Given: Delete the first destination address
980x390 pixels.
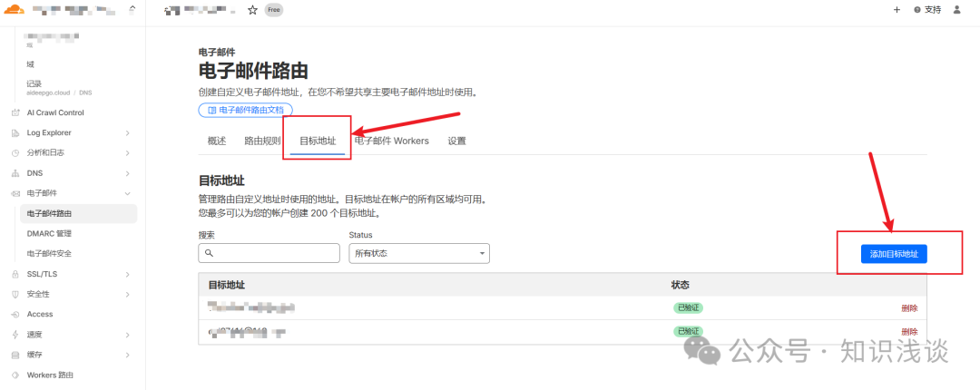Looking at the screenshot, I should point(908,307).
